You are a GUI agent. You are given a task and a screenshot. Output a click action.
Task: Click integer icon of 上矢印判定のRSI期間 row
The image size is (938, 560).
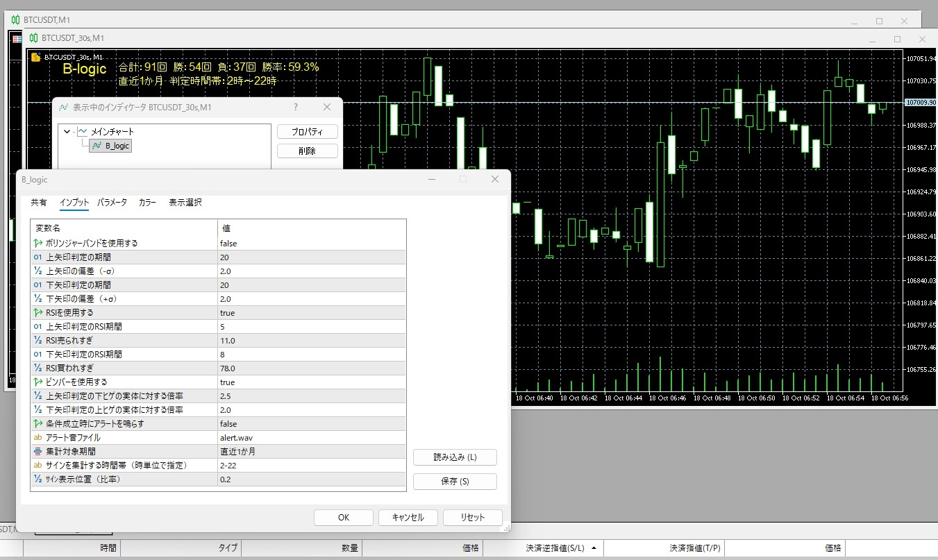pos(38,327)
